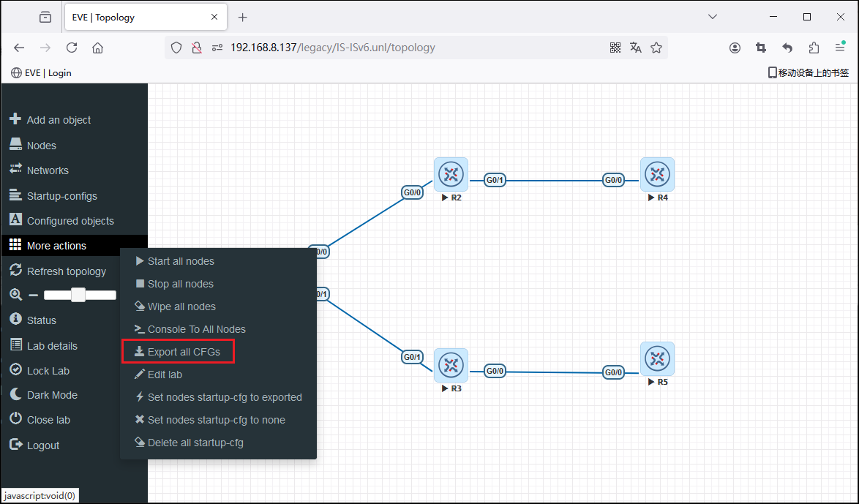Click the translate page icon
The height and width of the screenshot is (504, 859).
[636, 48]
